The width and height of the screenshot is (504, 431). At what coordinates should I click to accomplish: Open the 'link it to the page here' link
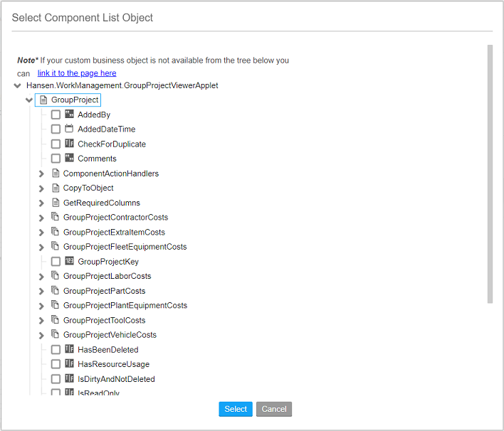pyautogui.click(x=77, y=73)
